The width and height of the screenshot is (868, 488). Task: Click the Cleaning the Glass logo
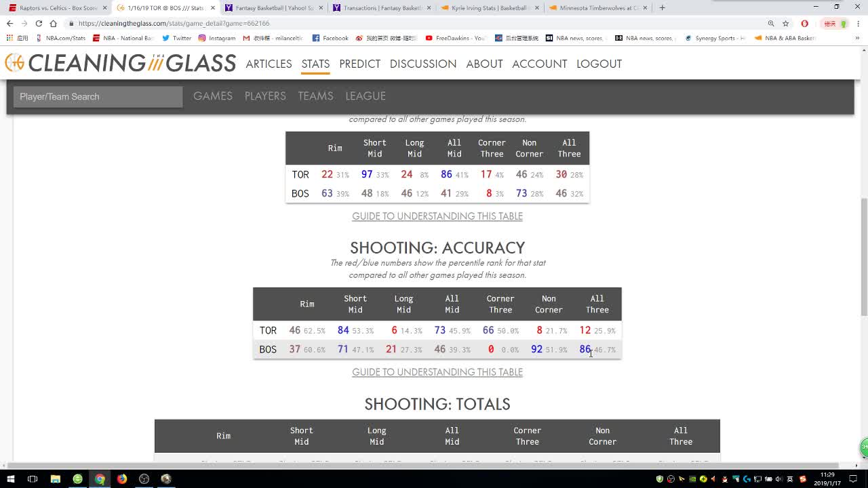pos(121,64)
